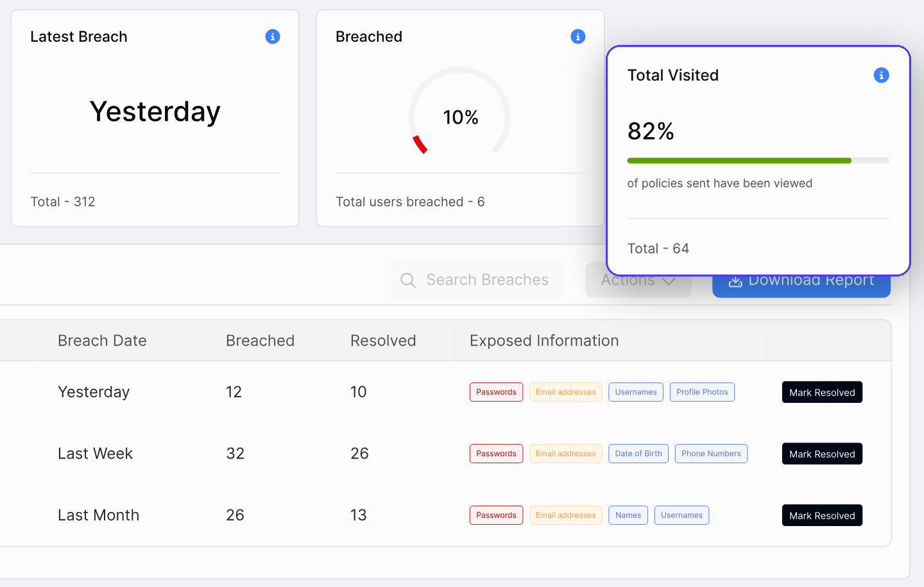Select the "Total users breached - 6" text
Image resolution: width=924 pixels, height=587 pixels.
pos(410,201)
